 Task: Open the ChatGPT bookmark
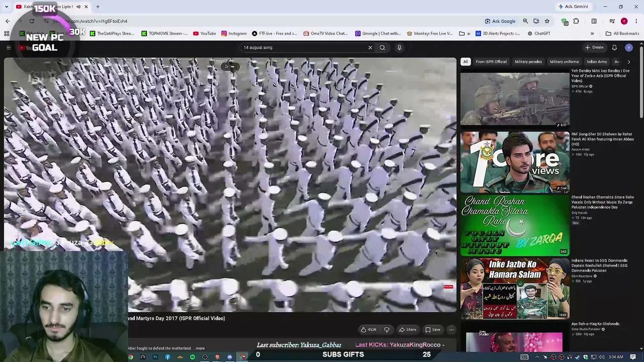(539, 34)
